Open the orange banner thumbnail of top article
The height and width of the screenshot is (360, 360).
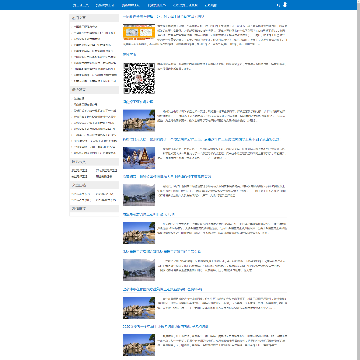[139, 32]
